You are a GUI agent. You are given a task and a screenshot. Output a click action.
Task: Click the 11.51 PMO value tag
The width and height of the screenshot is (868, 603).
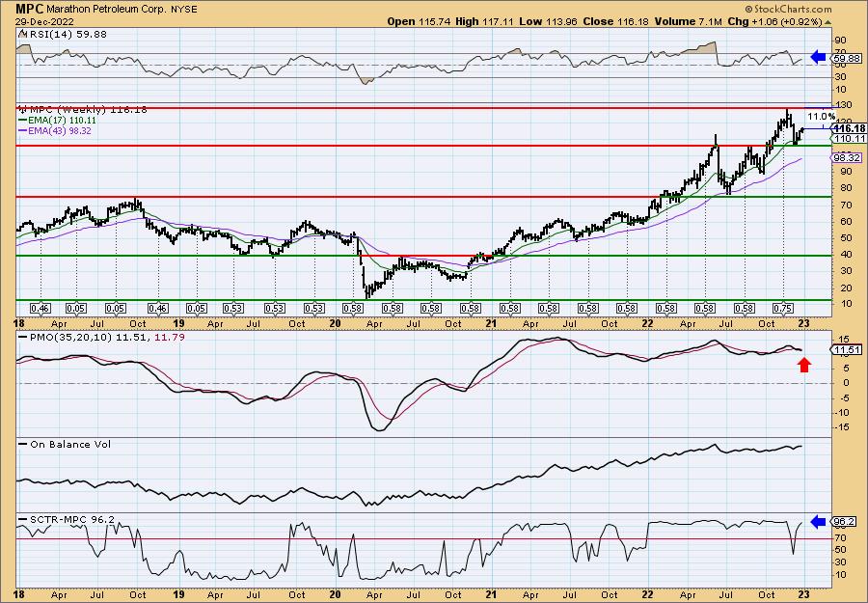click(x=847, y=349)
